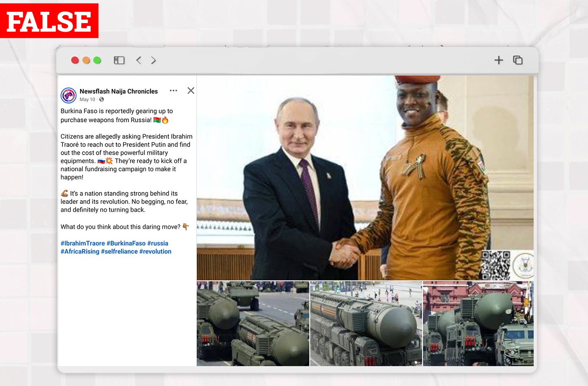Open the #revolution hashtag
Image resolution: width=588 pixels, height=386 pixels.
(x=155, y=251)
